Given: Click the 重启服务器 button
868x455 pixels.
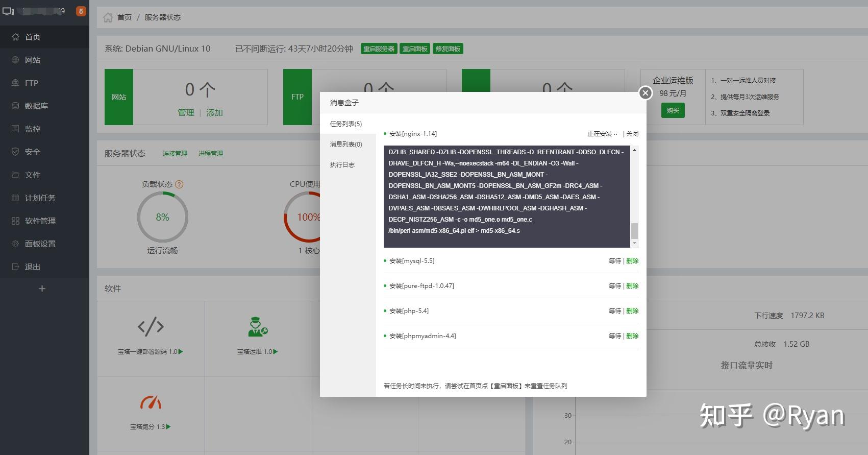Looking at the screenshot, I should (x=379, y=49).
